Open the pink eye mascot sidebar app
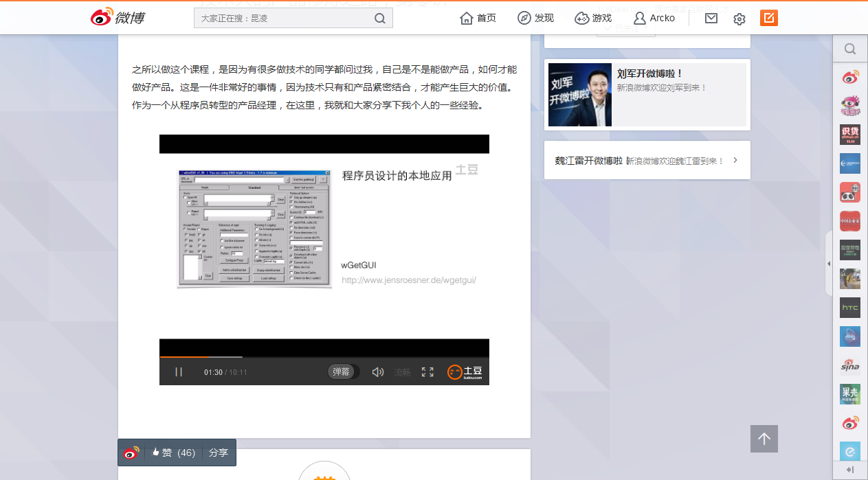 coord(850,106)
